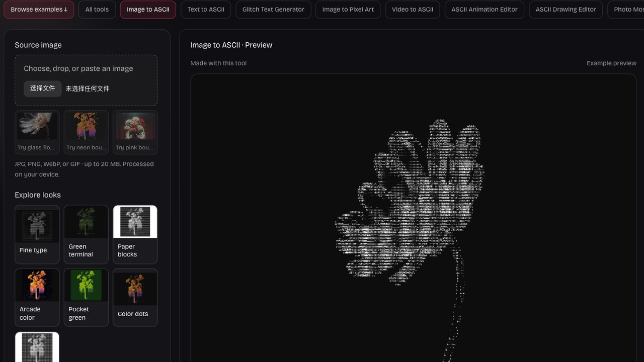Viewport: 644px width, 362px height.
Task: Open the Photo Mos… tool tab
Action: point(625,10)
